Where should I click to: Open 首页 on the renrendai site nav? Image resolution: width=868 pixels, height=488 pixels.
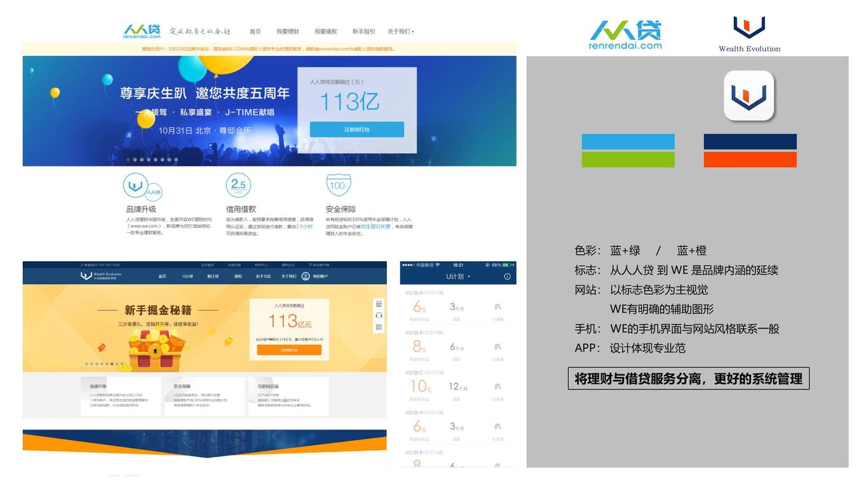(x=255, y=31)
